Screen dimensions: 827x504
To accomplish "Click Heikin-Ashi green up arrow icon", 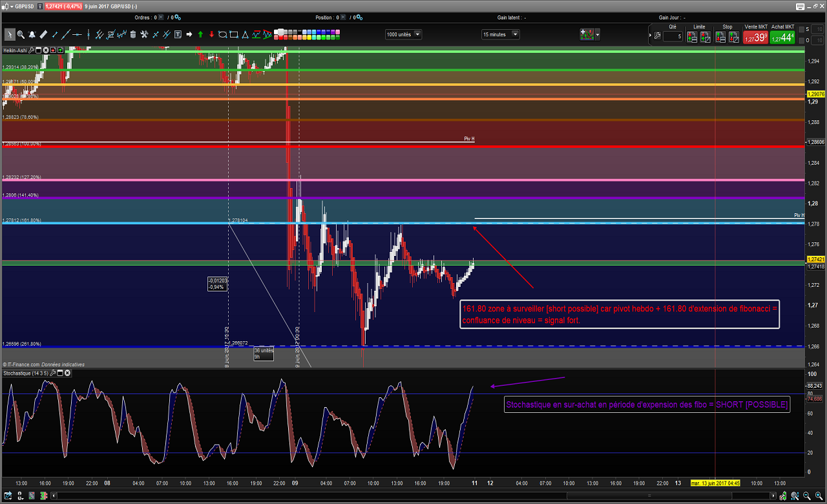I will [x=60, y=49].
